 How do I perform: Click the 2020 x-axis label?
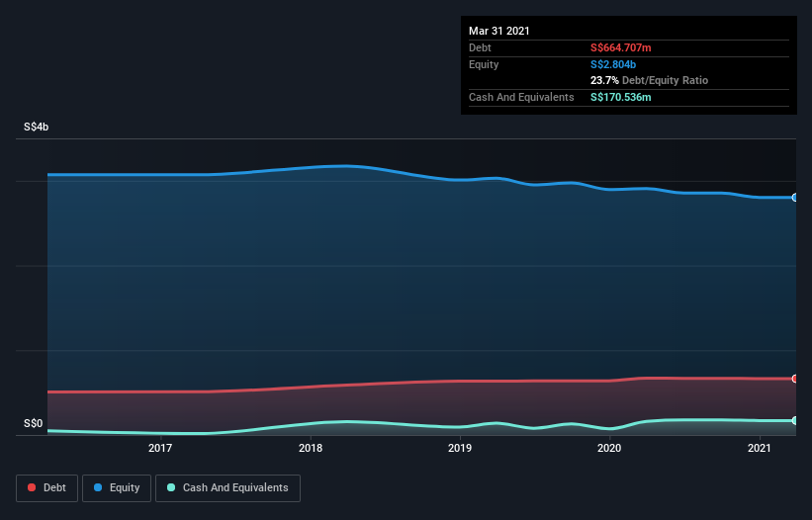point(609,448)
